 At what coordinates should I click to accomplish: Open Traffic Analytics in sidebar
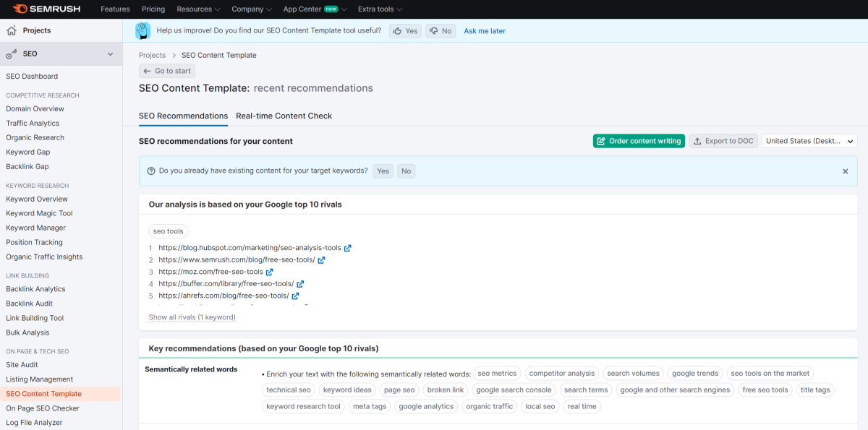(33, 123)
